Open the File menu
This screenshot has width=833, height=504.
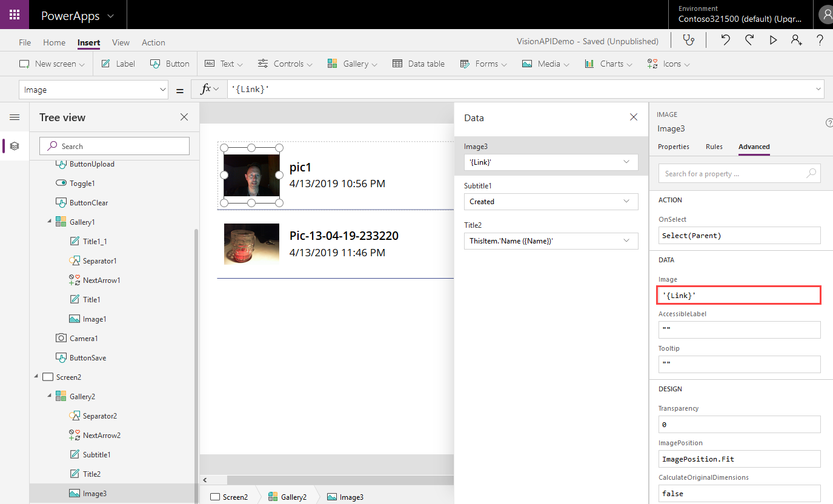[x=25, y=42]
